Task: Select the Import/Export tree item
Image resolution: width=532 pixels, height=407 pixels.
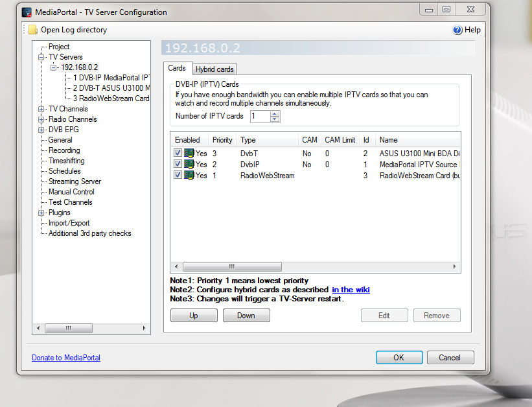Action: click(69, 223)
